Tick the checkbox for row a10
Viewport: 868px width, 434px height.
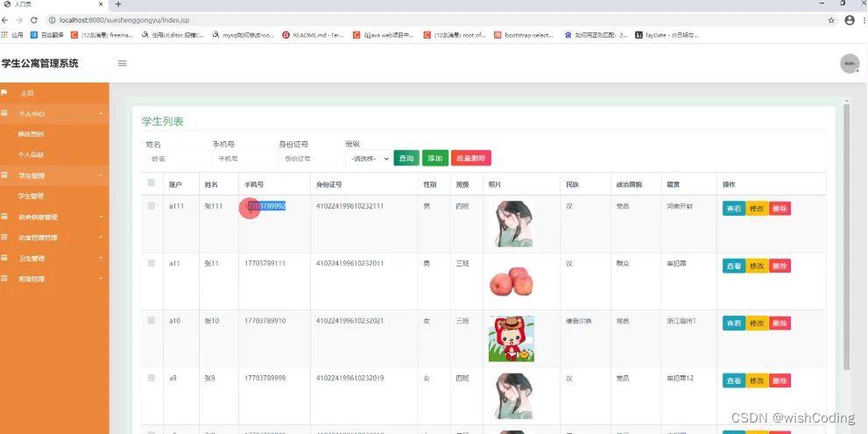click(152, 320)
